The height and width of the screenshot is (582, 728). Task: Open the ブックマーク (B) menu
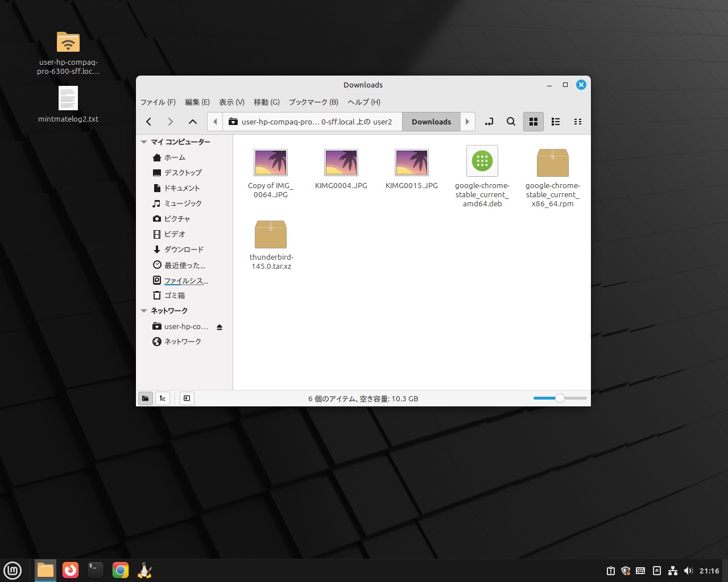click(x=313, y=102)
